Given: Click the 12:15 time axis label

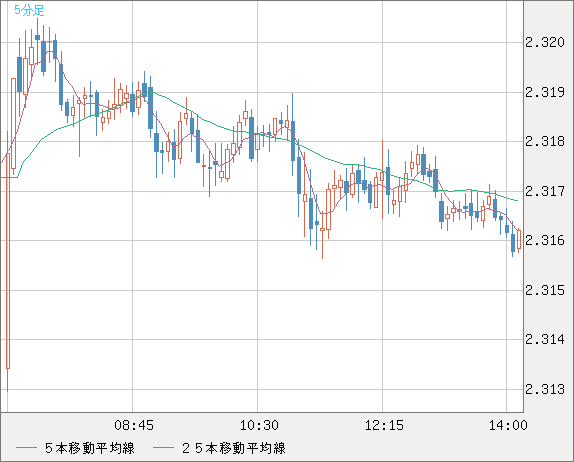Looking at the screenshot, I should [384, 425].
